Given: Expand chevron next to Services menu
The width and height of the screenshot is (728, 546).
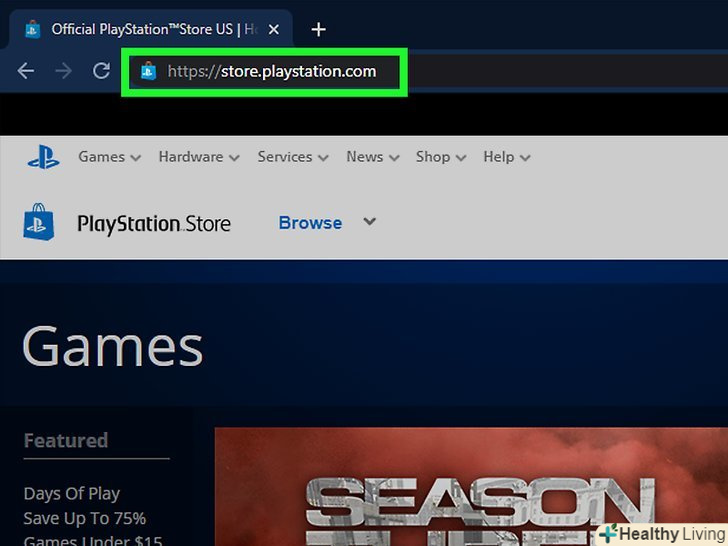Looking at the screenshot, I should tap(323, 158).
